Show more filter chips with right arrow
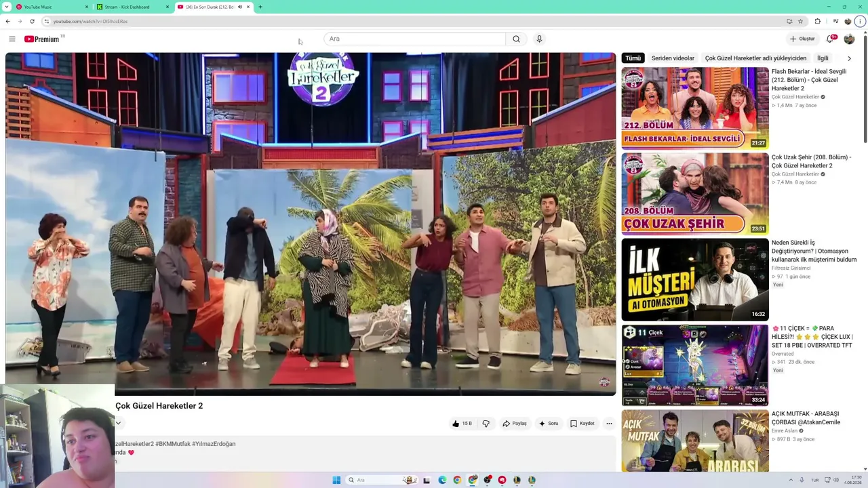This screenshot has height=488, width=868. click(x=849, y=58)
